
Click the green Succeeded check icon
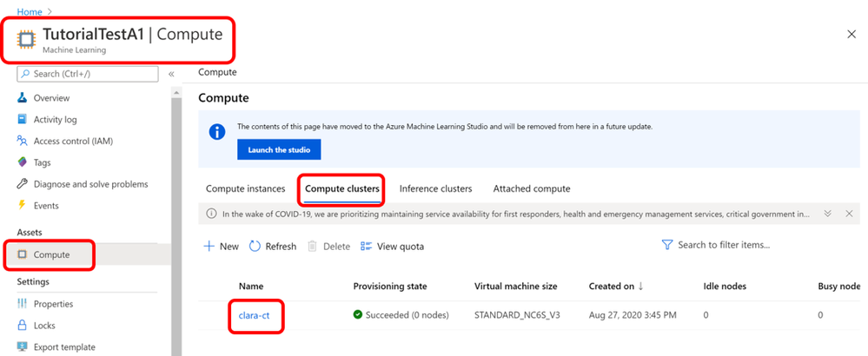tap(358, 315)
